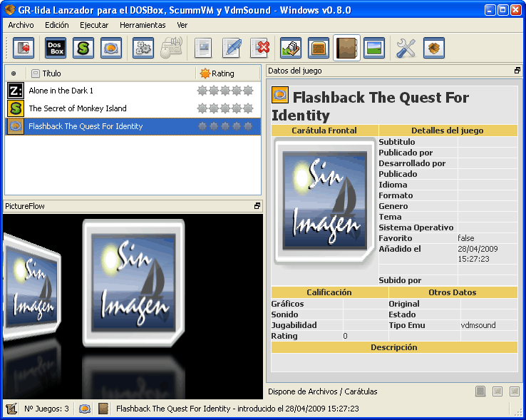Undock the PictureFlow panel
This screenshot has width=526, height=420.
coord(257,206)
